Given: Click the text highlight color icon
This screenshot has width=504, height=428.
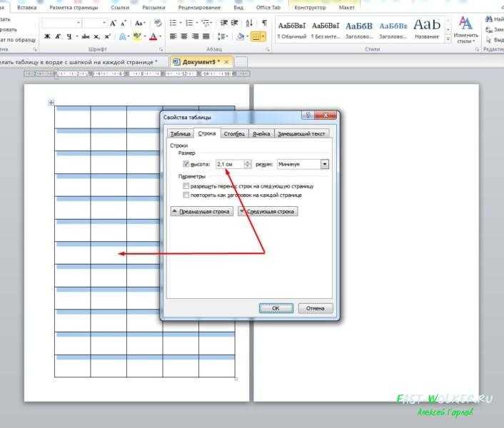Looking at the screenshot, I should click(x=138, y=36).
